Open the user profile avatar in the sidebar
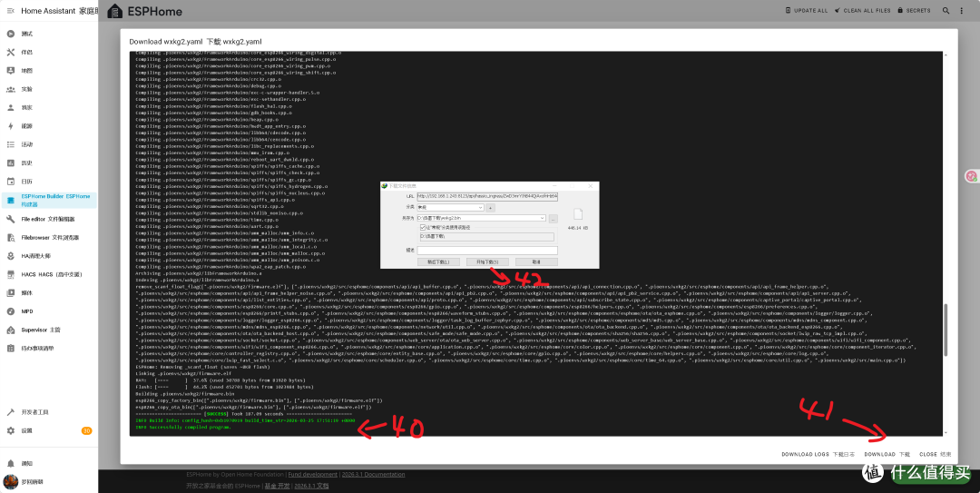Viewport: 980px width, 493px height. [x=10, y=482]
